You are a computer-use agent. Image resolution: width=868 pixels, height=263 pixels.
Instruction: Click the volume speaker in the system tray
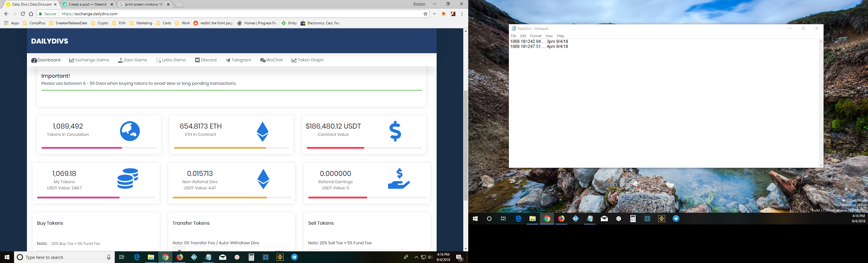click(x=430, y=257)
